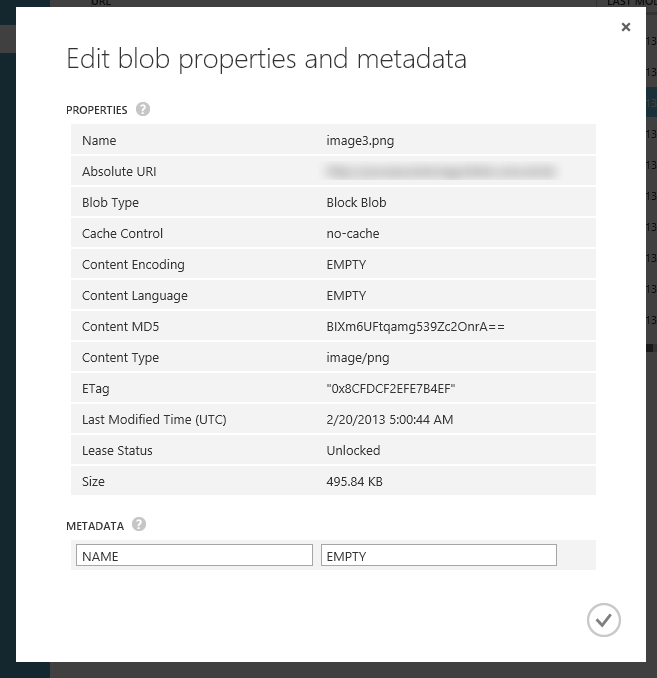The image size is (657, 678).
Task: Click the help icon next to METADATA
Action: pos(139,524)
